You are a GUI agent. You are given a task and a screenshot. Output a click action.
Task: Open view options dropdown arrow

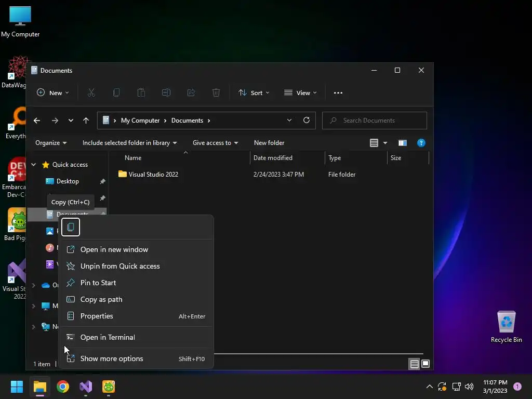click(x=385, y=143)
